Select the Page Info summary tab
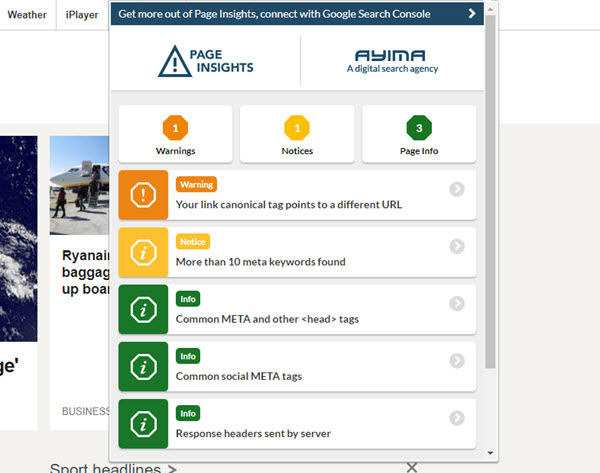This screenshot has width=600, height=473. pos(419,134)
